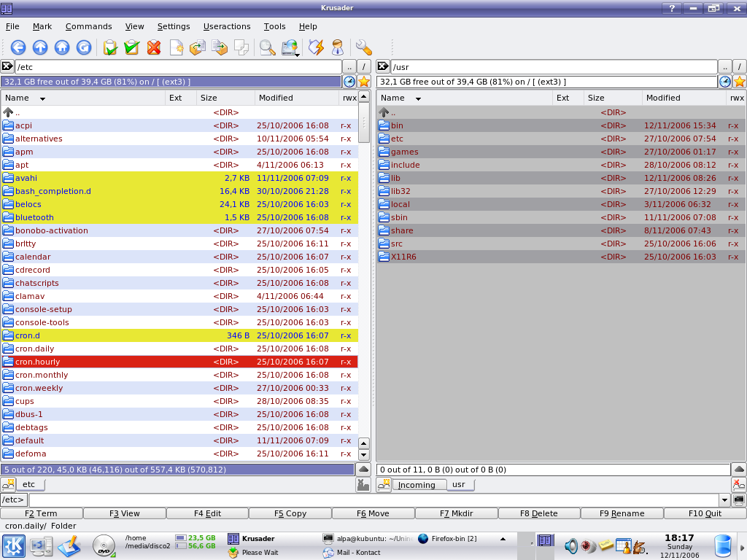Open Configure Krusader wrench icon
747x560 pixels.
click(x=363, y=47)
